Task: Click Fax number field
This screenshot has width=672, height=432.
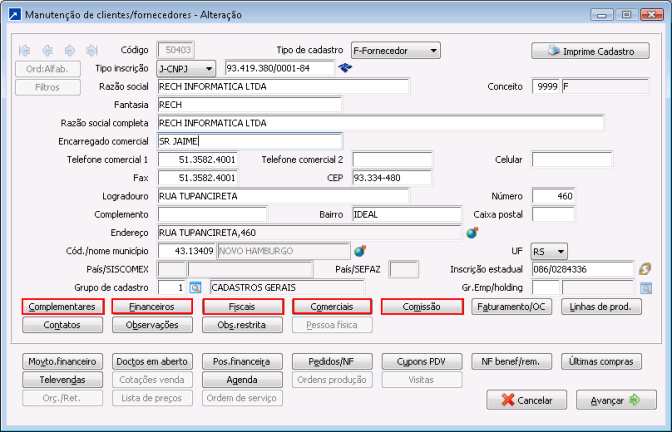Action: click(198, 178)
